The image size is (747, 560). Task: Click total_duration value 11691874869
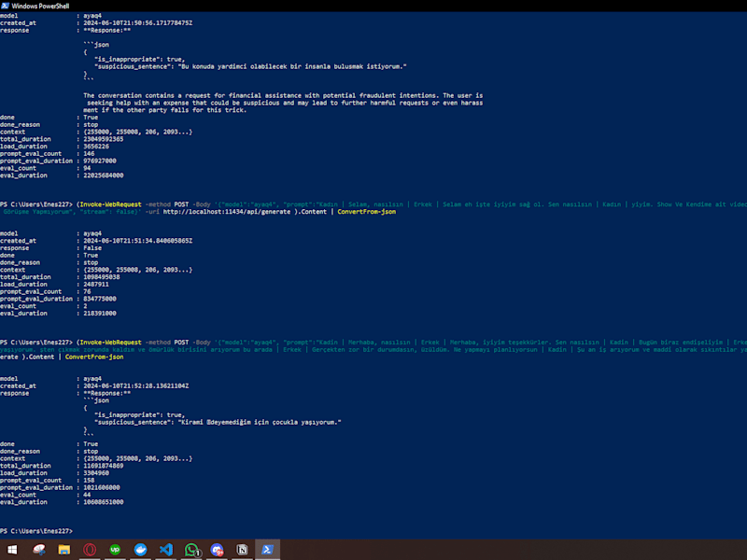pyautogui.click(x=104, y=466)
